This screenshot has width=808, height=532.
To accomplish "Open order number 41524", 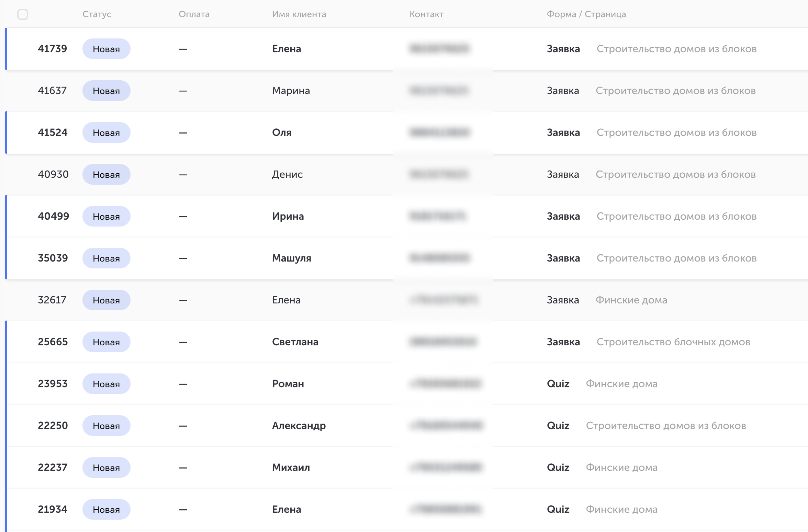I will (x=53, y=132).
